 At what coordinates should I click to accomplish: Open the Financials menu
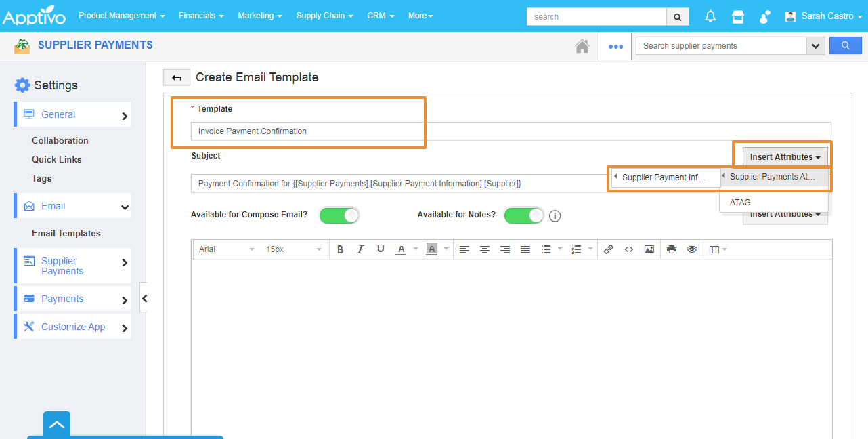pos(201,16)
